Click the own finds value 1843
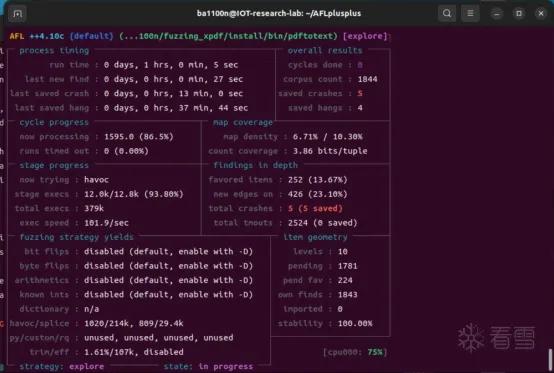This screenshot has height=373, width=554. pos(348,295)
